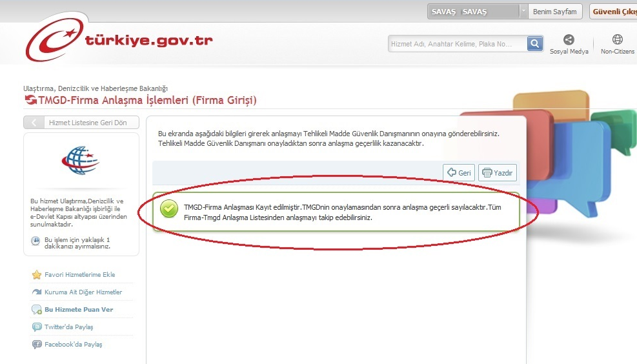Focus the Hizmet Adı search field
Image resolution: width=637 pixels, height=364 pixels.
coord(458,43)
